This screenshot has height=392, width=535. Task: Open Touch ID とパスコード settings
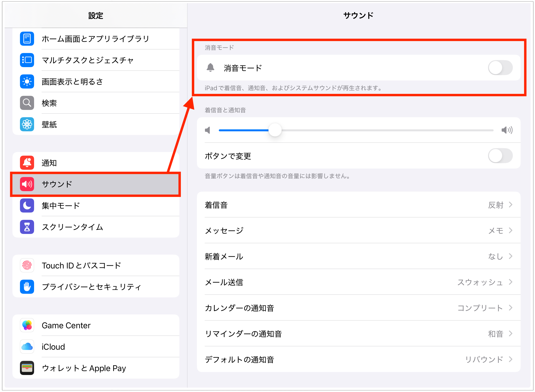81,265
